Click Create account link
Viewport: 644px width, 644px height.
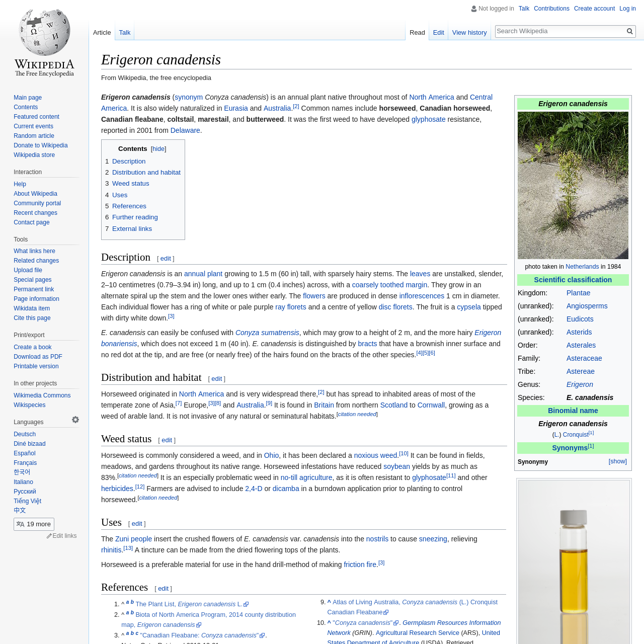tap(594, 9)
